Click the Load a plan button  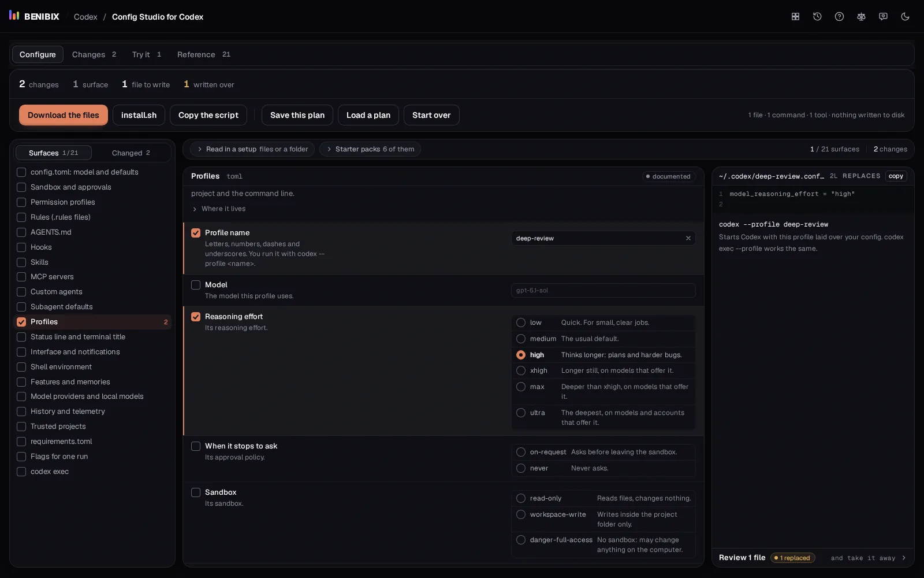pos(368,115)
